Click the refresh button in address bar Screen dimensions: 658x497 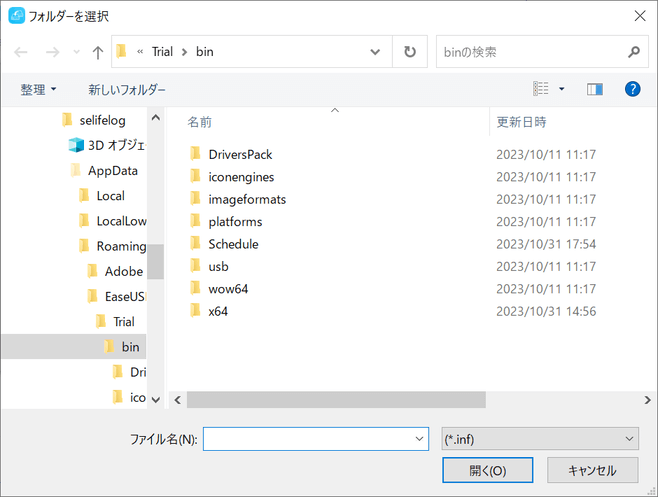point(409,52)
